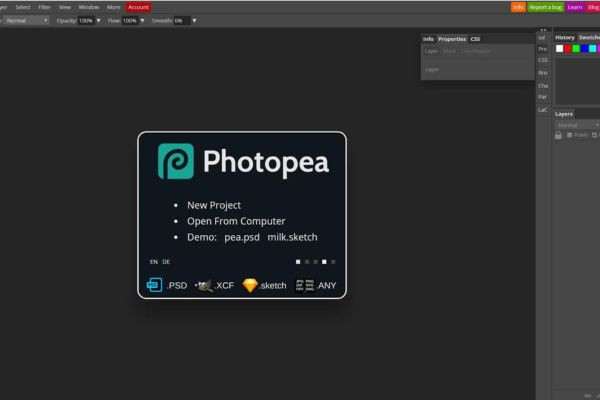This screenshot has height=400, width=600.
Task: Switch language to DE
Action: 166,262
